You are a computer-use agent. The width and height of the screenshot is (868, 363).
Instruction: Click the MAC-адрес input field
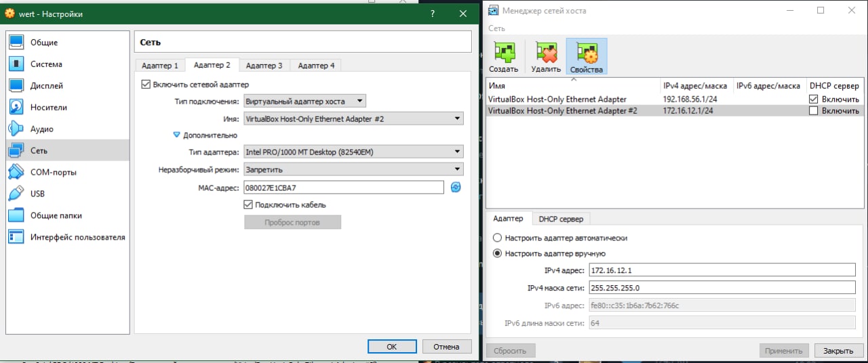pos(343,187)
